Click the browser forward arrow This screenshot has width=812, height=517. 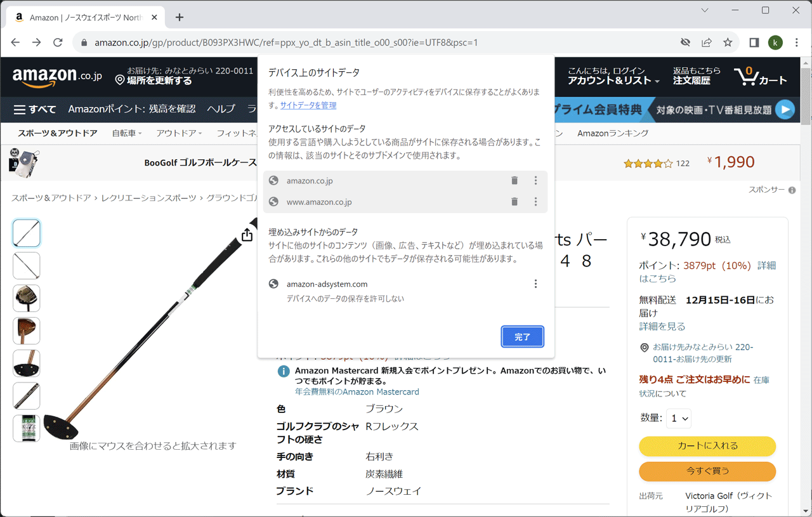(36, 43)
